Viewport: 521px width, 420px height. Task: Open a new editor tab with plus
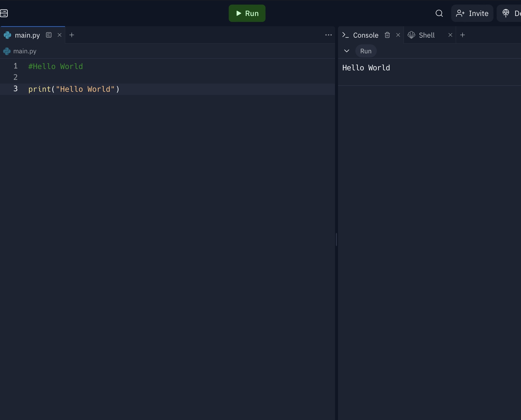(72, 35)
